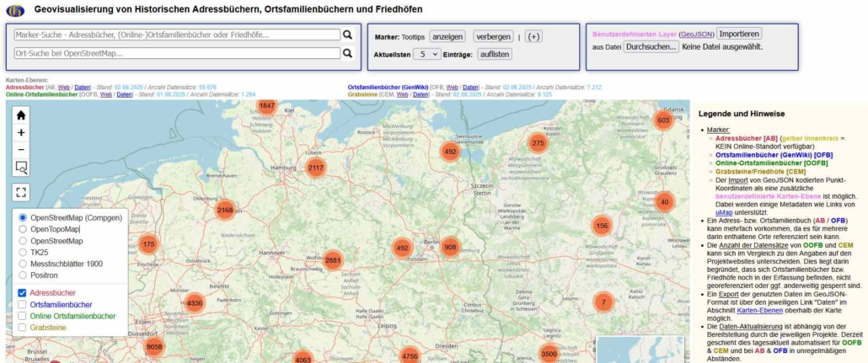868x363 pixels.
Task: Click into the Marker-Suche search field
Action: pos(177,35)
